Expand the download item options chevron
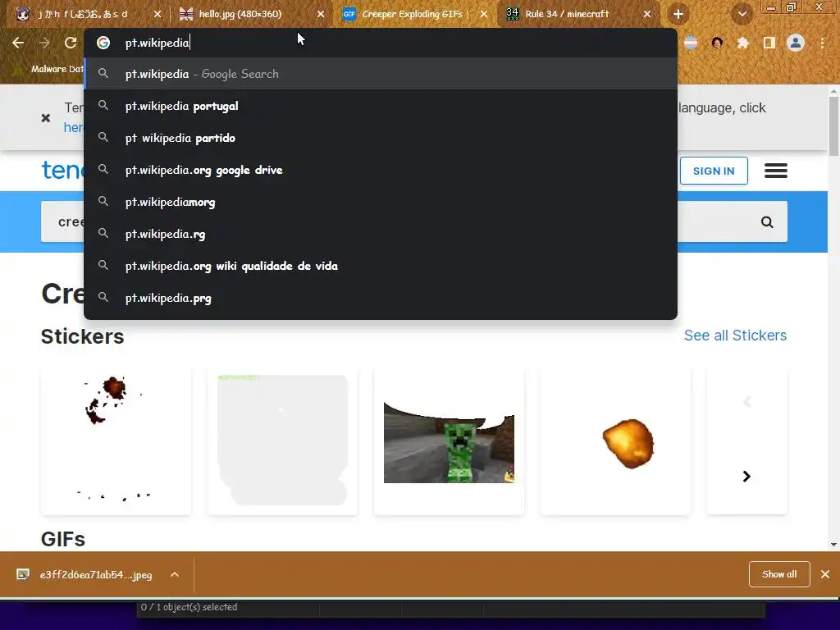This screenshot has width=840, height=630. 175,575
